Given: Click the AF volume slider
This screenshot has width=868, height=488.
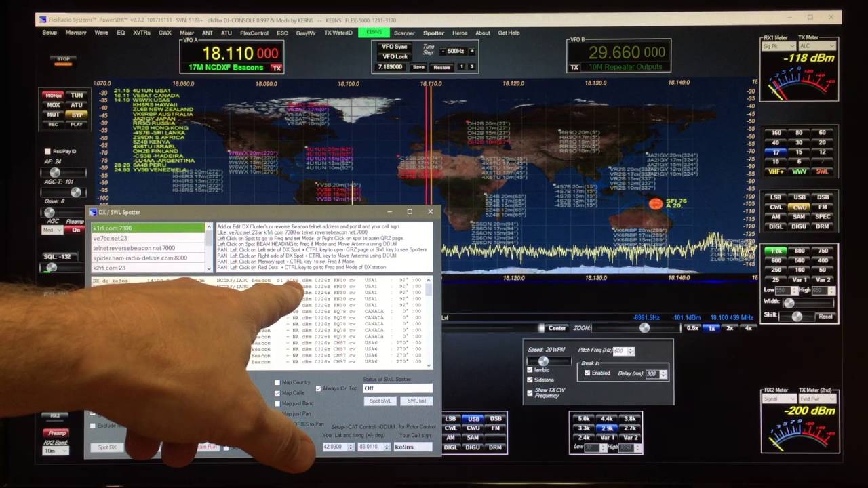Looking at the screenshot, I should [64, 173].
